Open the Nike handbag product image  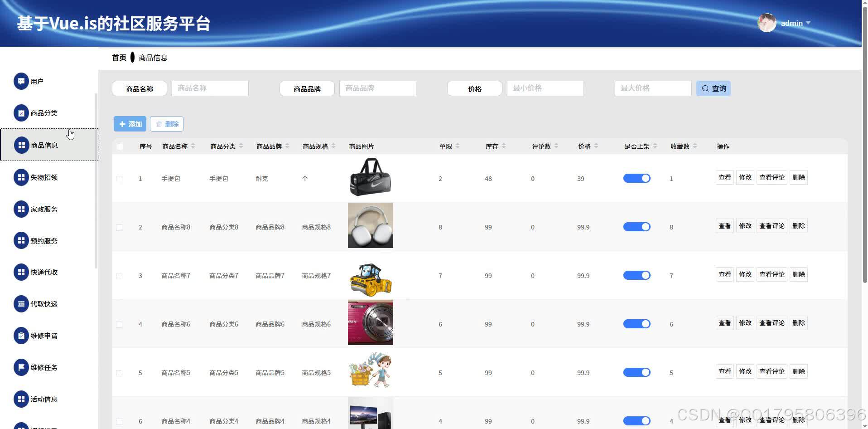point(371,177)
